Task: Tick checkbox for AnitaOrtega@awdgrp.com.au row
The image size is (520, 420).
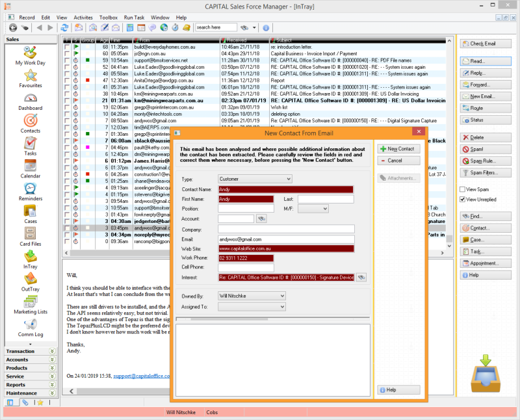Action: (x=68, y=81)
